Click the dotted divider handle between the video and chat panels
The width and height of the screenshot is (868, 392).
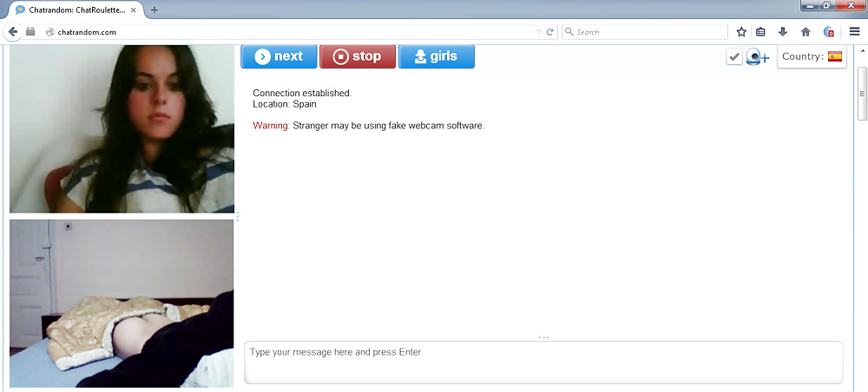point(238,216)
